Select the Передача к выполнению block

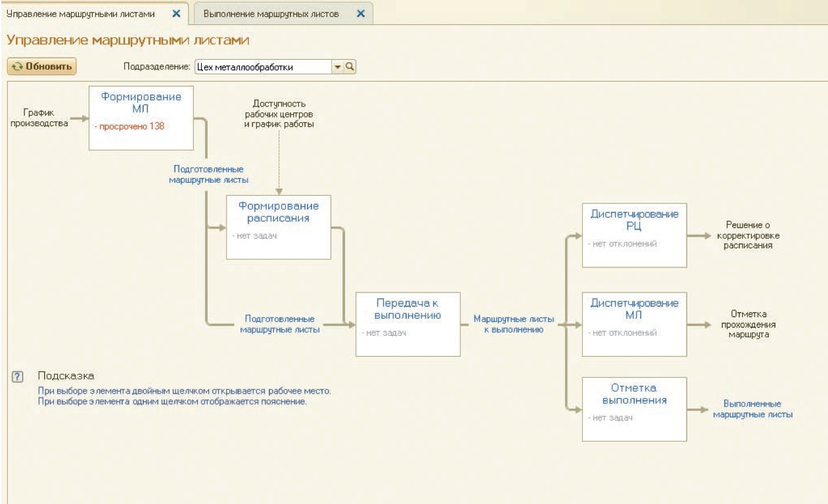point(407,324)
